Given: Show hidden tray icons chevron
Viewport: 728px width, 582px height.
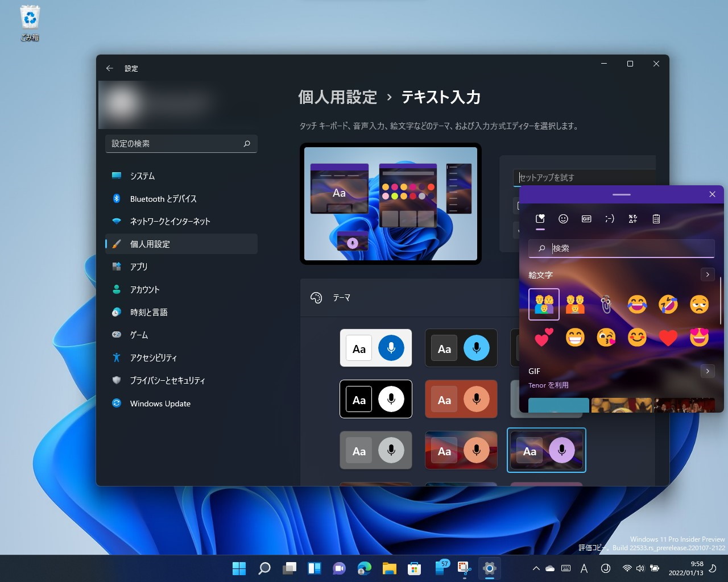Looking at the screenshot, I should click(x=536, y=568).
